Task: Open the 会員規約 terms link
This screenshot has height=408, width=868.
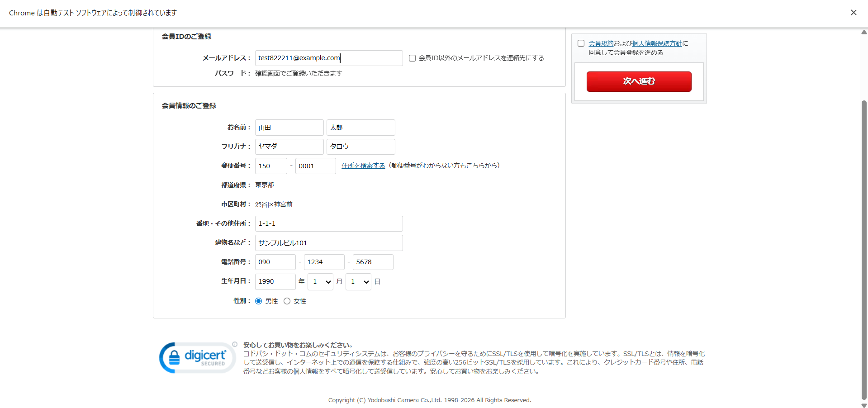Action: (601, 43)
